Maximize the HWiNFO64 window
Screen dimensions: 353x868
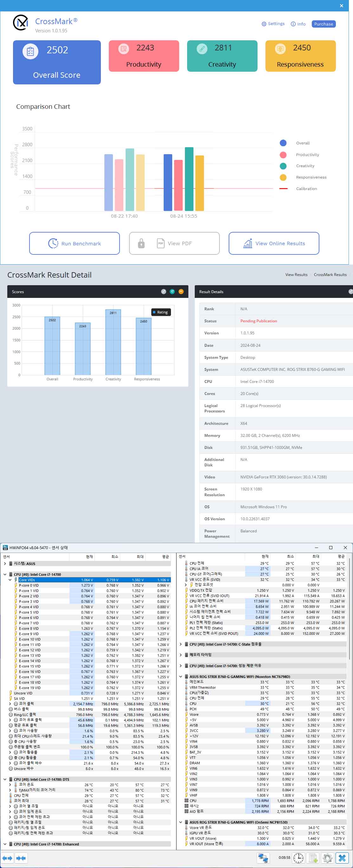[x=330, y=548]
